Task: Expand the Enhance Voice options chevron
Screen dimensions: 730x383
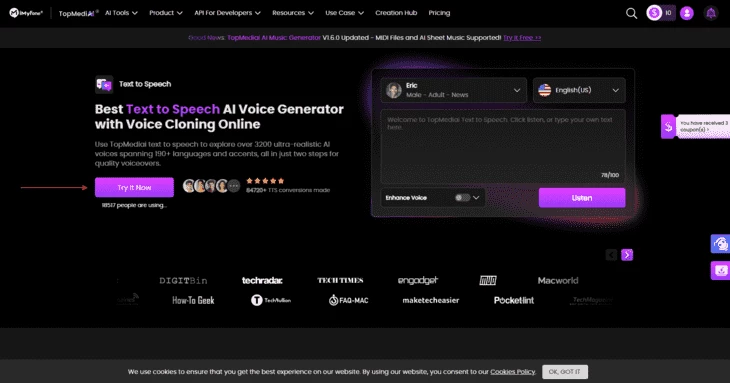Action: coord(476,198)
